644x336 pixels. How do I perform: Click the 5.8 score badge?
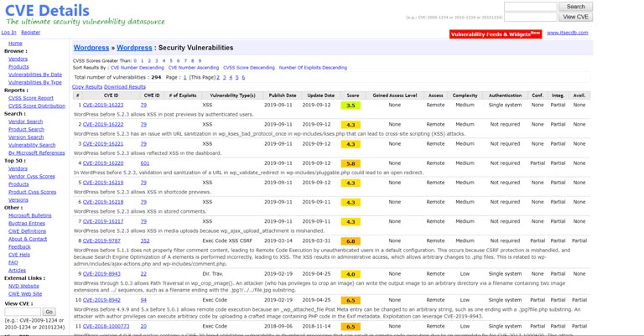[351, 163]
